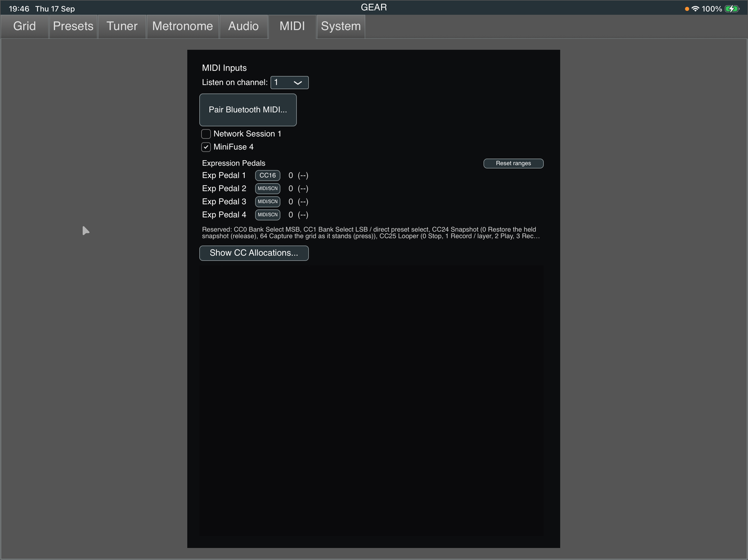The height and width of the screenshot is (560, 748).
Task: Uncheck the MiniFuse 4 input
Action: [206, 147]
